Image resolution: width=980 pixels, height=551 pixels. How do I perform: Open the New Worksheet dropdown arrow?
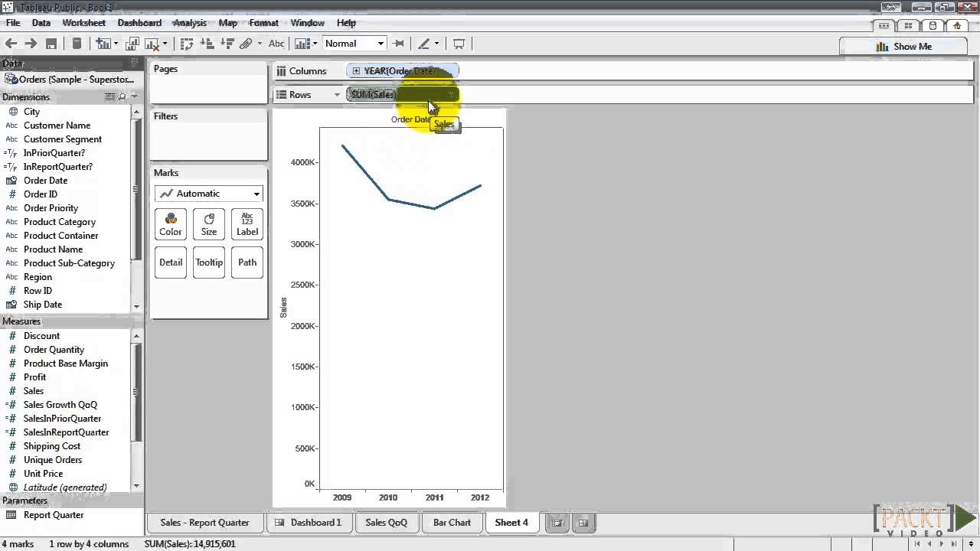tap(116, 44)
